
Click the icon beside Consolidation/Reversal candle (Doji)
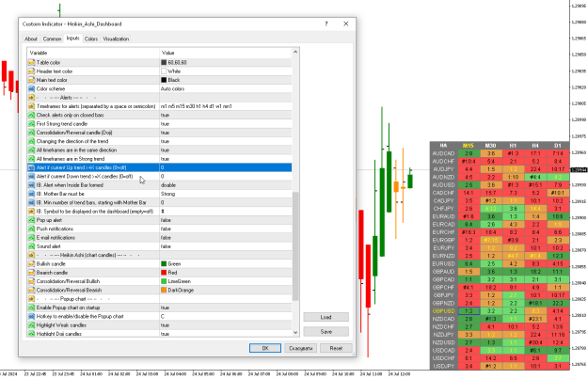31,133
